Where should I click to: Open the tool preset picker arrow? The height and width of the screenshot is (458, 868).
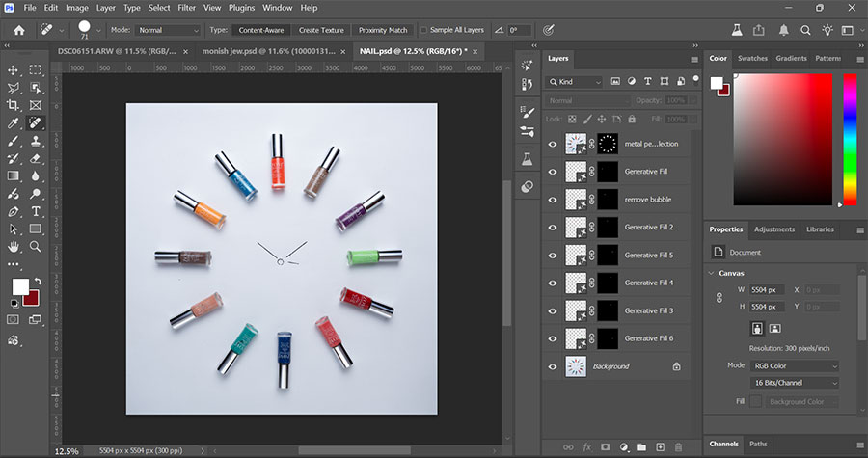[61, 31]
